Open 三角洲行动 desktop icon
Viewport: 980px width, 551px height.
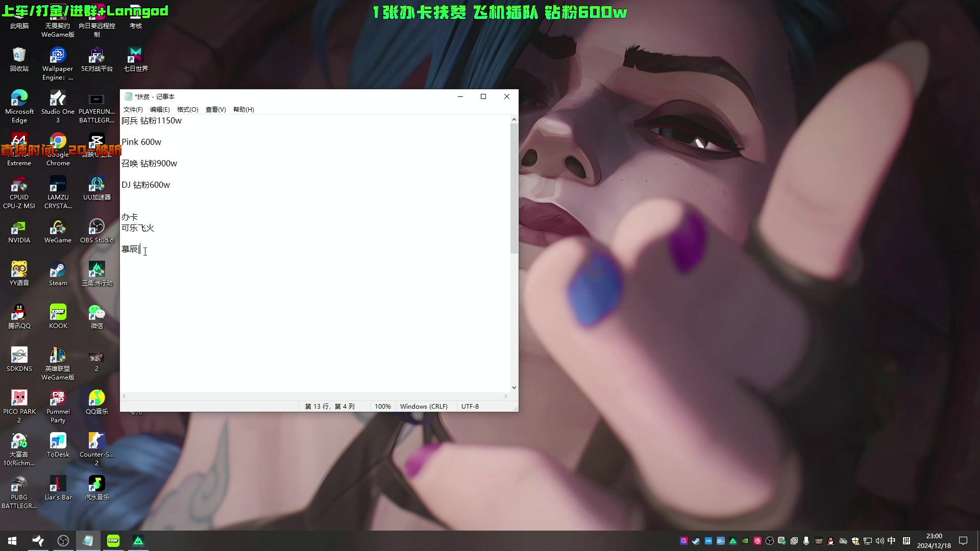(96, 273)
